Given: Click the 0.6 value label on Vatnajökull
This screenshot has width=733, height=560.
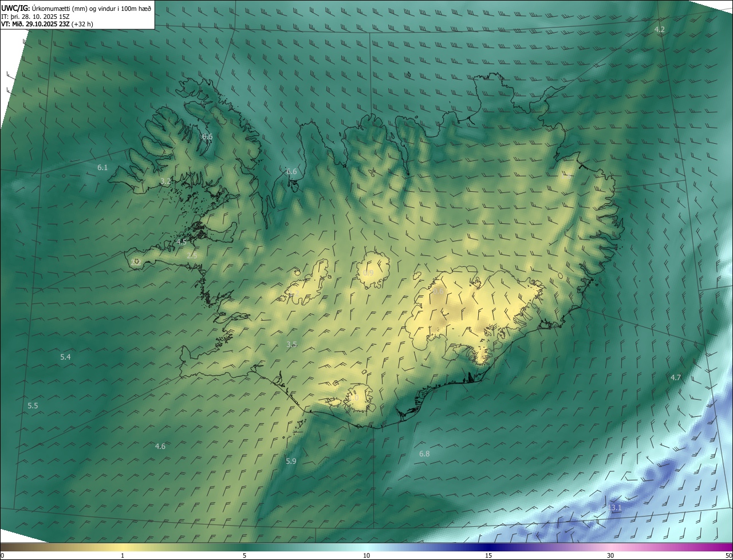Looking at the screenshot, I should tap(439, 291).
